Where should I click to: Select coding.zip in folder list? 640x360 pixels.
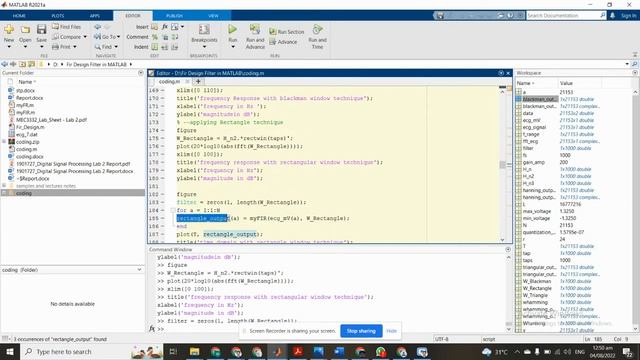click(27, 142)
